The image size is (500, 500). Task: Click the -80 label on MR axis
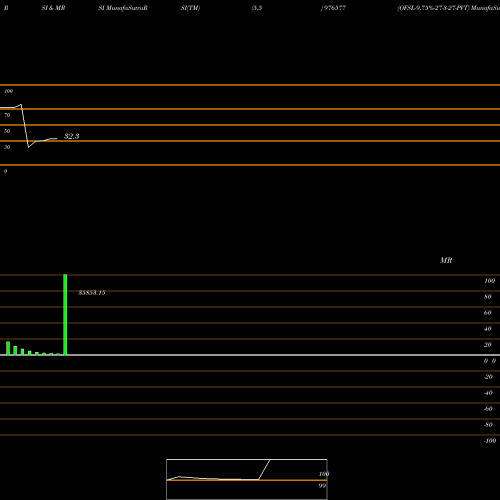click(488, 425)
